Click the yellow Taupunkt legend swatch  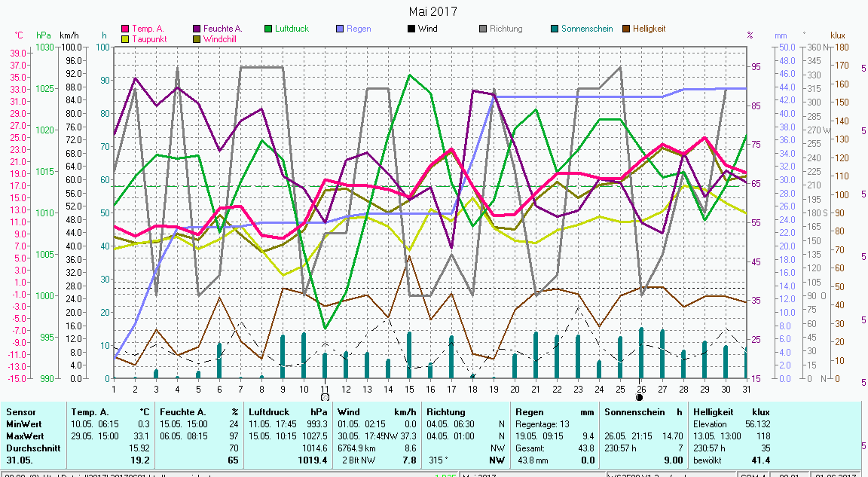125,38
